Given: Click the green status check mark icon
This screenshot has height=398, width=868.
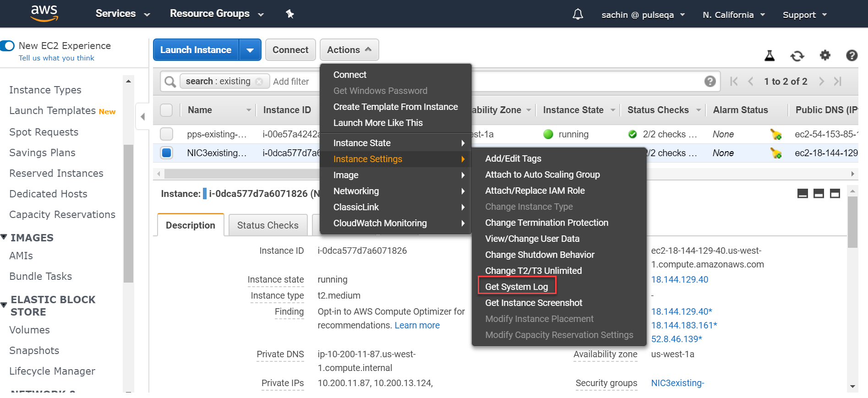Looking at the screenshot, I should coord(633,134).
